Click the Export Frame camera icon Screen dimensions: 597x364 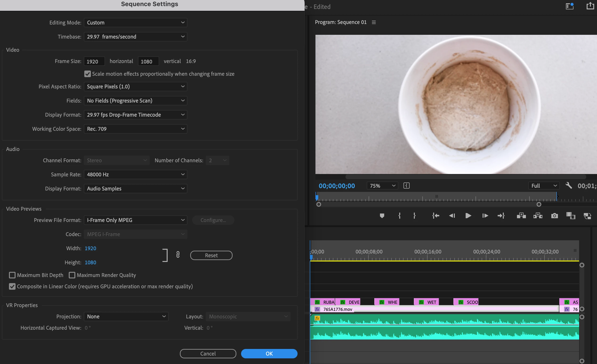554,216
